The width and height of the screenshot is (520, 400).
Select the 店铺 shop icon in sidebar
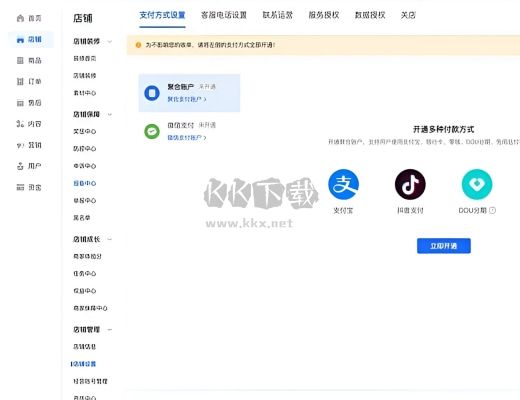(20, 40)
